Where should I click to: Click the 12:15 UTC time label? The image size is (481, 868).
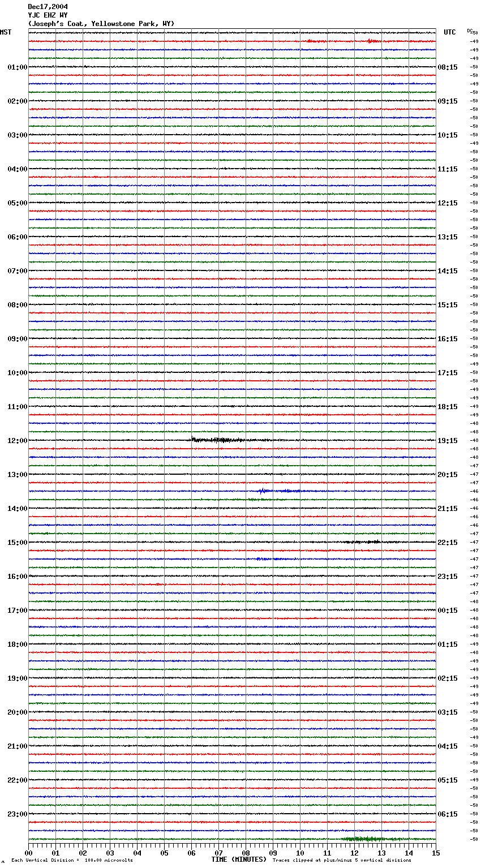(x=448, y=203)
